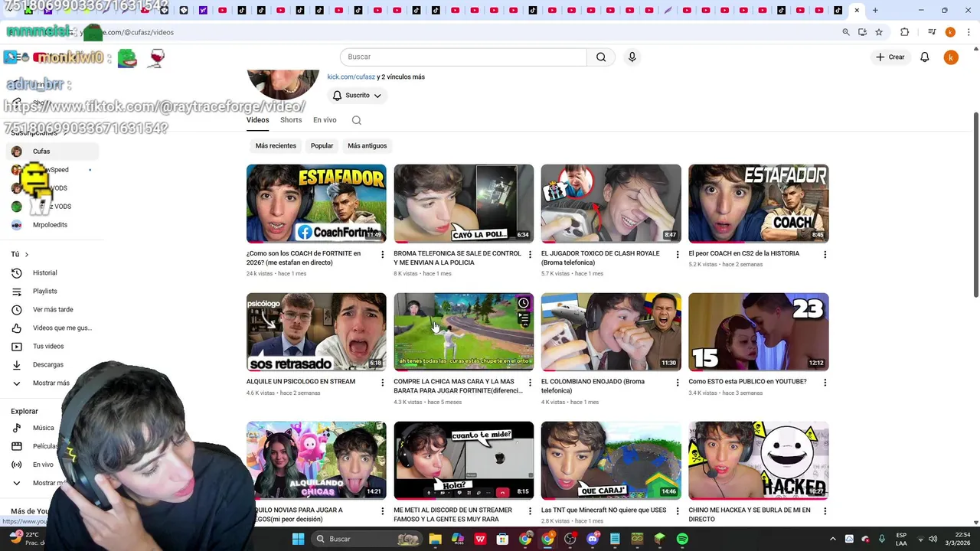Play the ESTAFADOR CoachFortnite thumbnail

316,204
